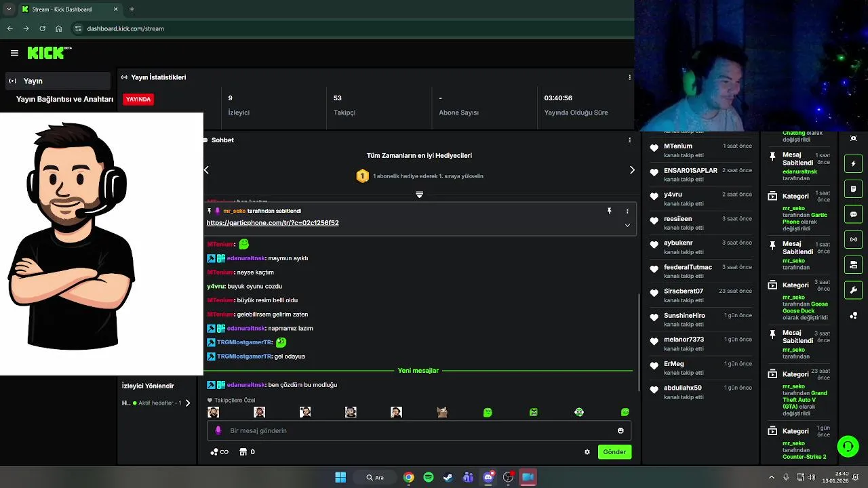Click the lightning bolt quick actions icon
The image size is (868, 488).
tap(853, 163)
